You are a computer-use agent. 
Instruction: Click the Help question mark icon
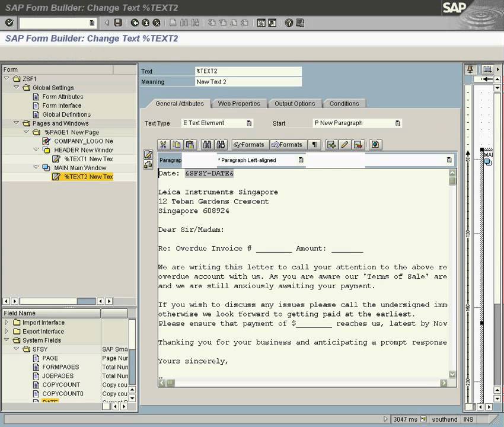[289, 23]
